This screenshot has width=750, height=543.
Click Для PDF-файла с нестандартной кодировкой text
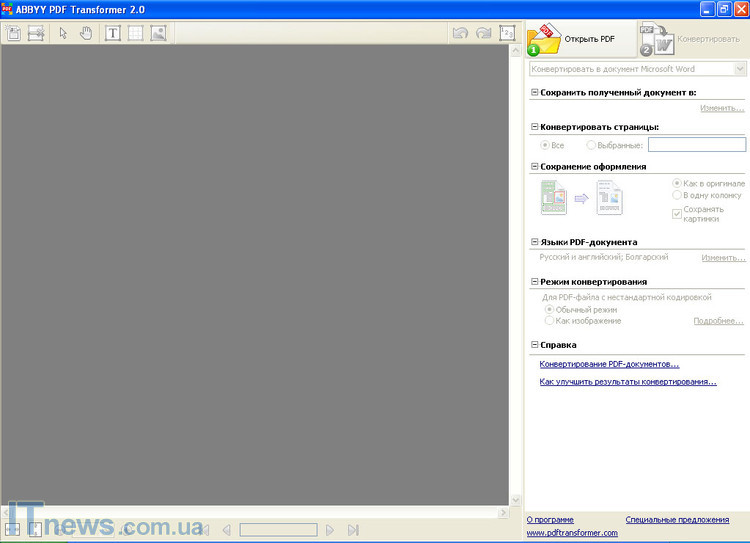point(627,297)
